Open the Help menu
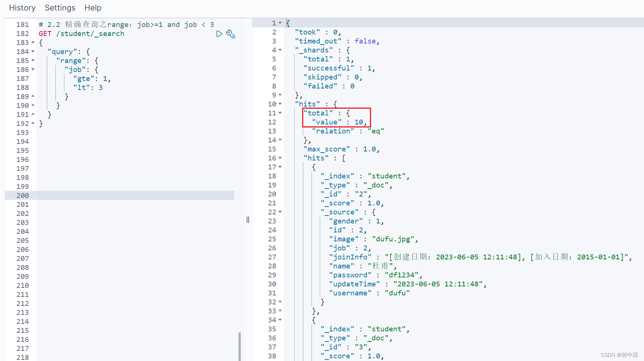This screenshot has height=361, width=644. pos(93,8)
